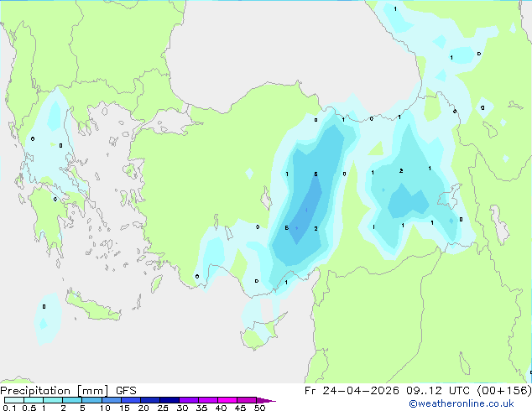The image size is (532, 411).
Task: Open the weatheronline.co.uk copyright link
Action: tap(462, 403)
